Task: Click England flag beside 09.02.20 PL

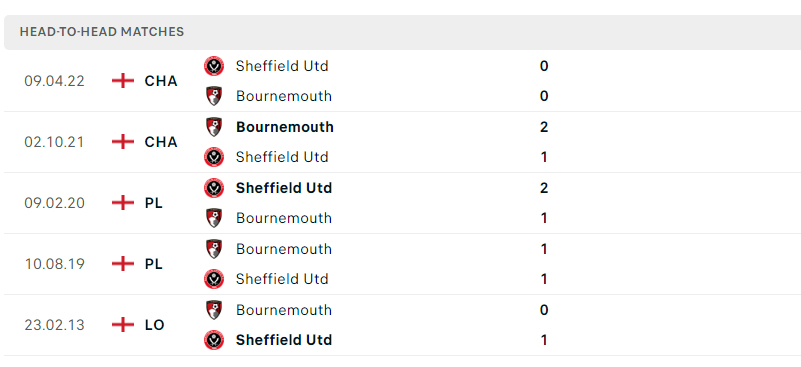Action: (x=123, y=203)
